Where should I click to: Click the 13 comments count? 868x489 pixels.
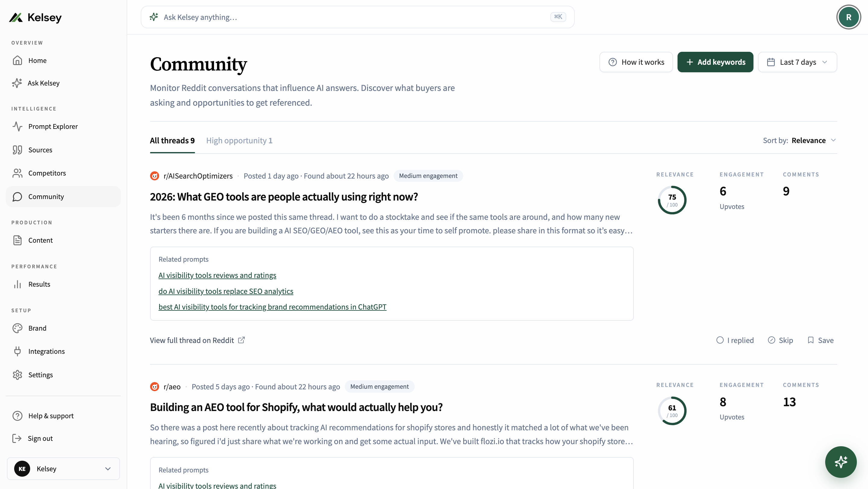point(789,402)
